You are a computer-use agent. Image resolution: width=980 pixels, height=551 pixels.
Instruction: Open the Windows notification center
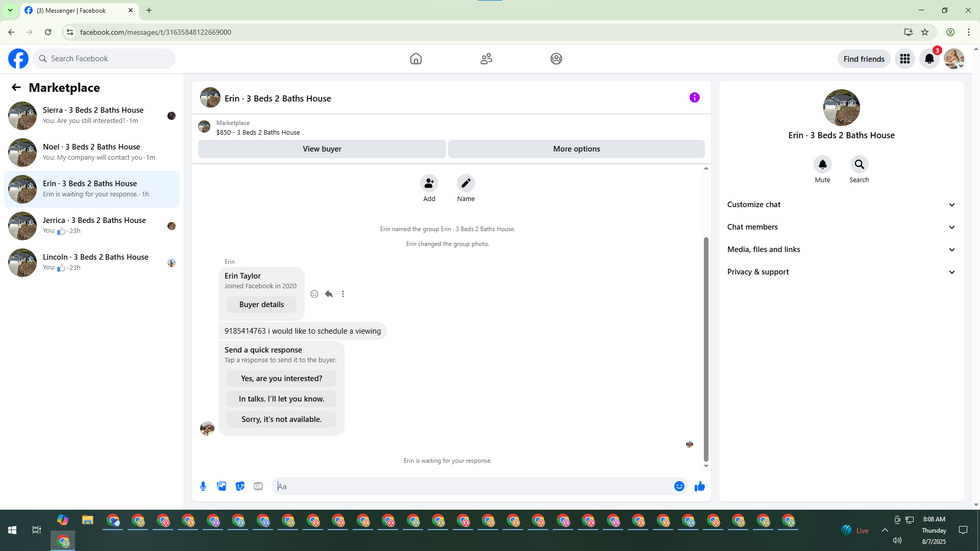coord(963,530)
